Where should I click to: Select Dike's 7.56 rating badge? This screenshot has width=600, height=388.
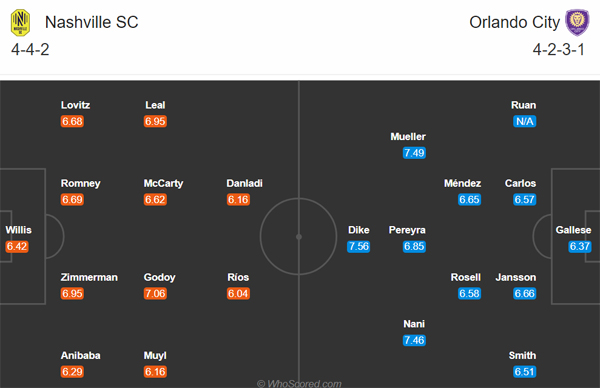click(x=359, y=246)
